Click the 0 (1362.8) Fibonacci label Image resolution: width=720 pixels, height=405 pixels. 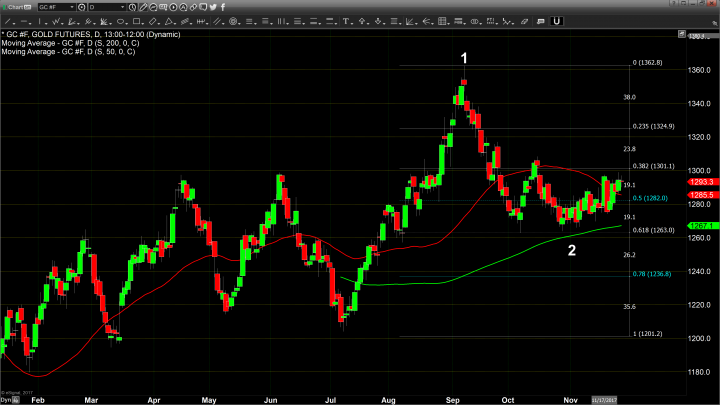647,63
